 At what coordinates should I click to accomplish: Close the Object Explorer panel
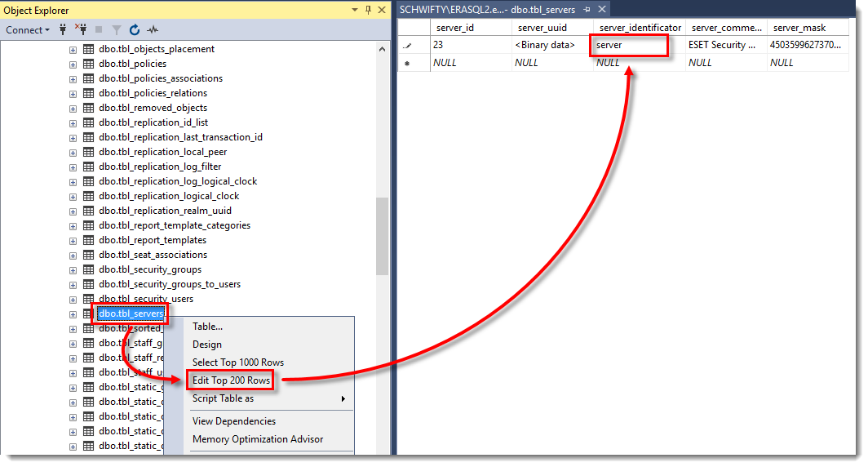(382, 10)
